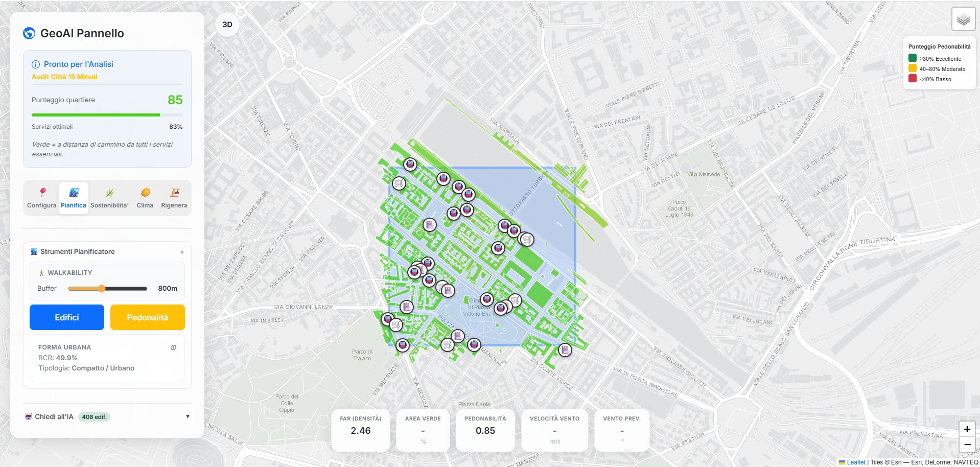Toggle the 3D map view

point(227,25)
